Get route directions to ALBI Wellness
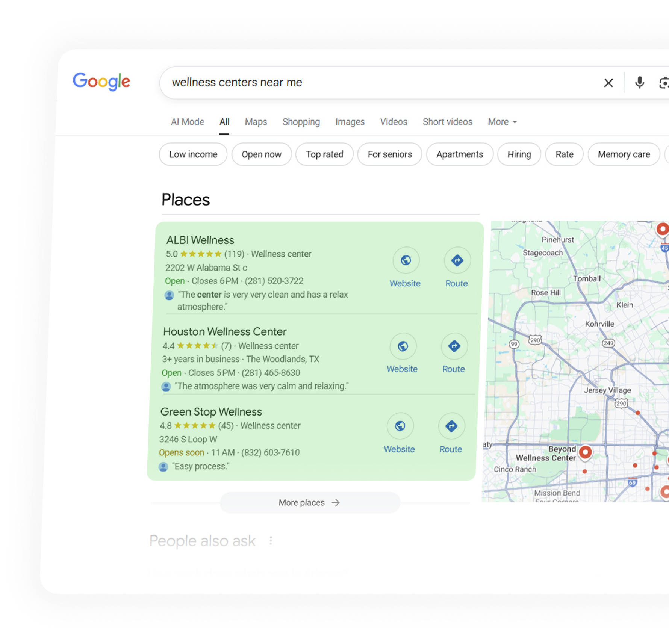669x644 pixels. pyautogui.click(x=457, y=260)
